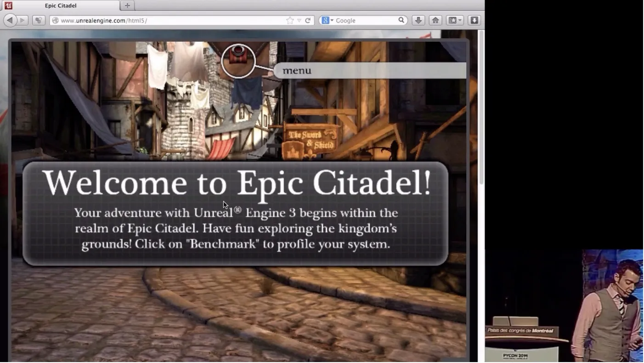Click the rightmost toolbar down-arrow box icon
The width and height of the screenshot is (644, 363).
(x=475, y=20)
